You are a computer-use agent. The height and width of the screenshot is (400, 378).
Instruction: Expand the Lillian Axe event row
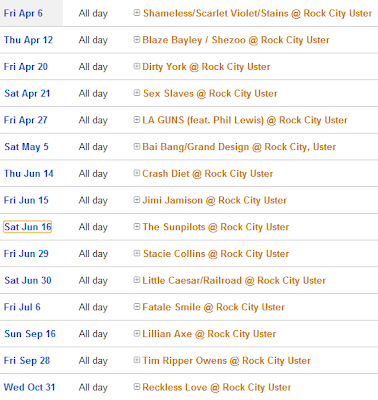point(137,333)
